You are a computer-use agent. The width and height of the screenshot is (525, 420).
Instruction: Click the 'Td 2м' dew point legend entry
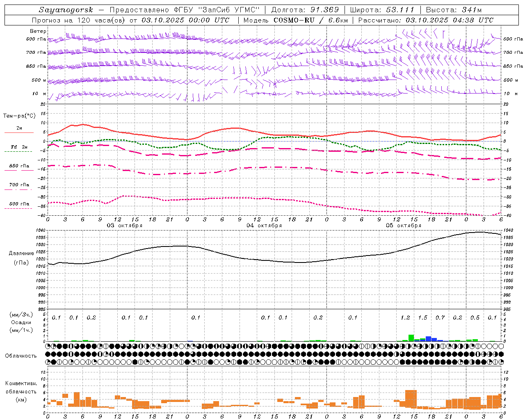[x=19, y=147]
